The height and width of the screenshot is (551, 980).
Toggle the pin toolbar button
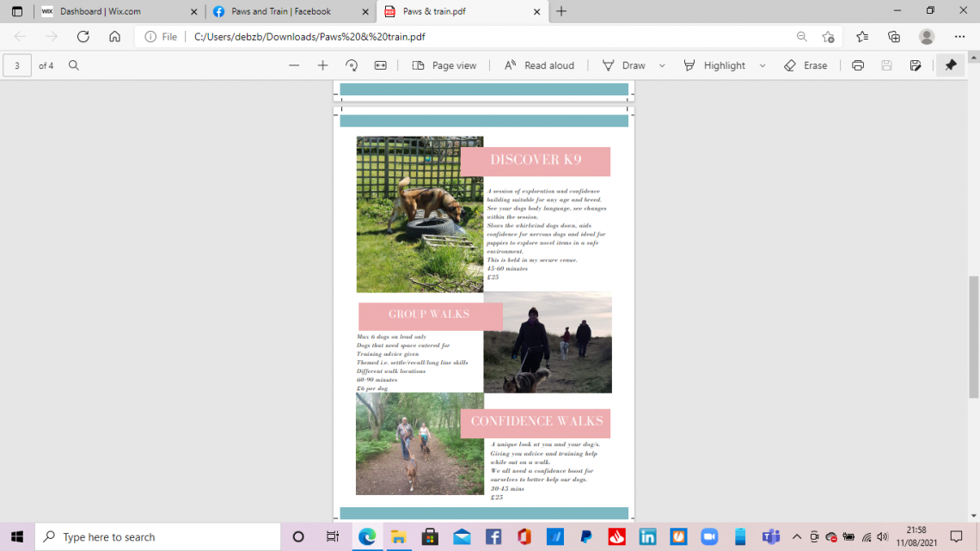[x=950, y=65]
